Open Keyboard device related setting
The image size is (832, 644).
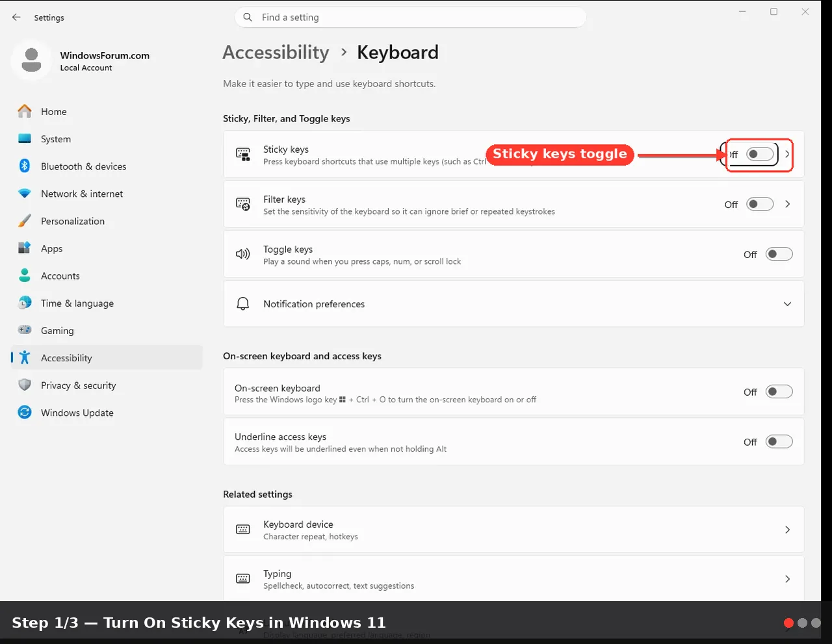tap(513, 530)
